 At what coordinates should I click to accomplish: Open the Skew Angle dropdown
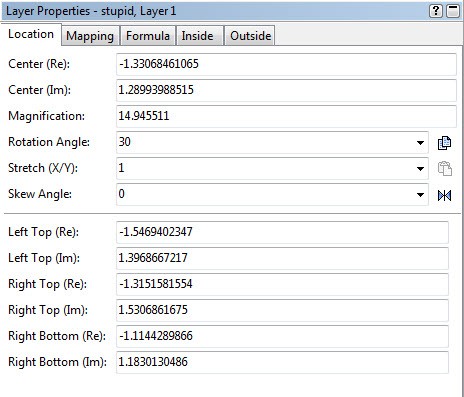420,194
